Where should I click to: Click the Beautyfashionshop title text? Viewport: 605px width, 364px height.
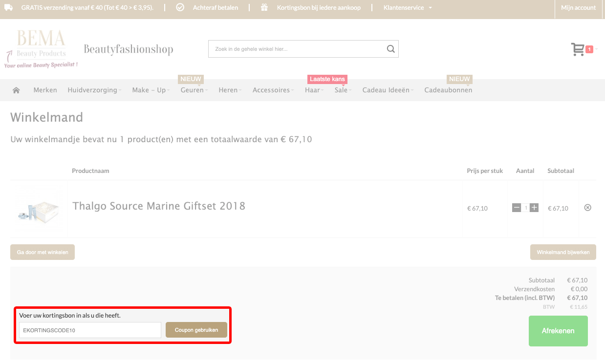click(129, 49)
